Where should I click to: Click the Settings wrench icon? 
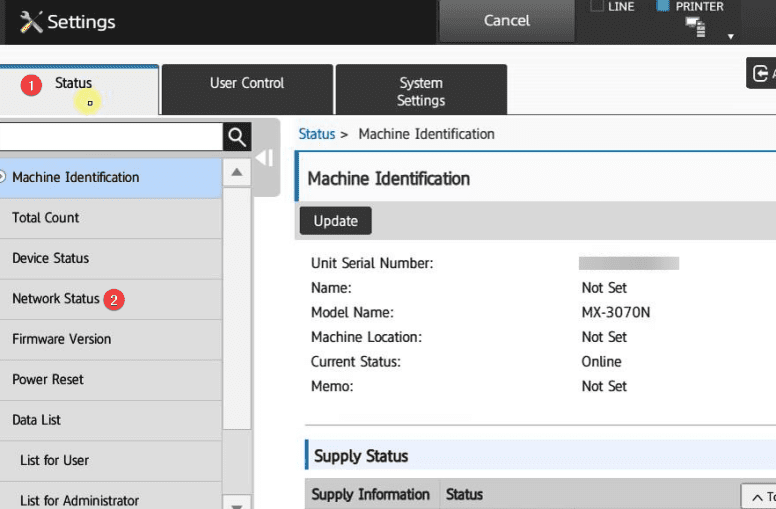(x=30, y=21)
